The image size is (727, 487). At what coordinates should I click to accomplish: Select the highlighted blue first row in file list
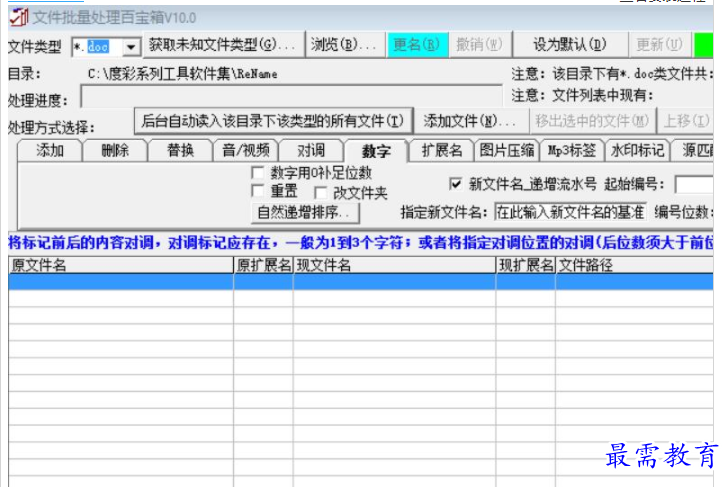point(361,282)
